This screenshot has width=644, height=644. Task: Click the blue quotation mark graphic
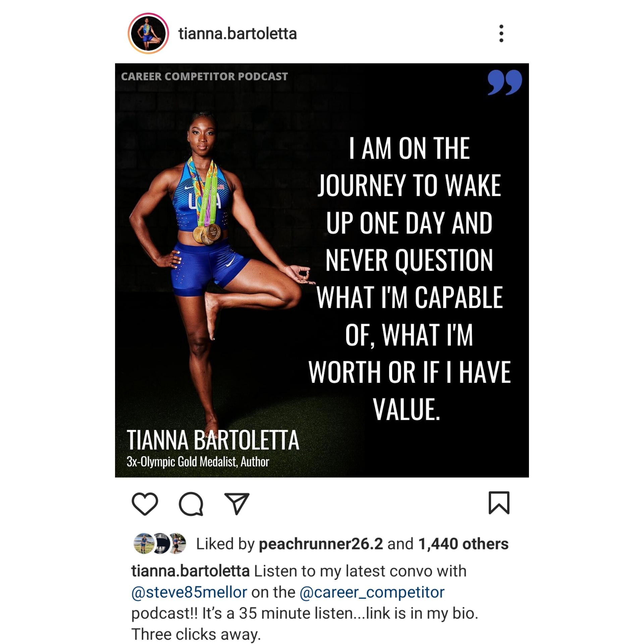coord(505,83)
